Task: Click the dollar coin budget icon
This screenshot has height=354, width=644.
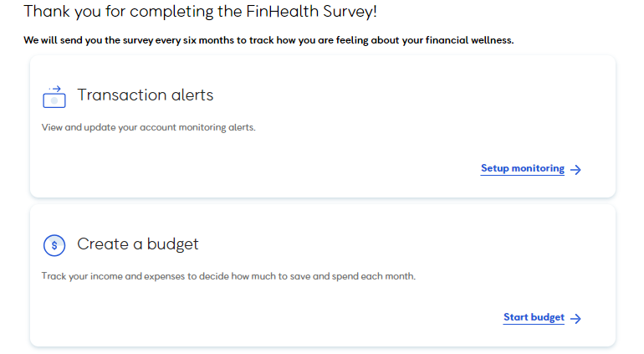Action: tap(54, 245)
